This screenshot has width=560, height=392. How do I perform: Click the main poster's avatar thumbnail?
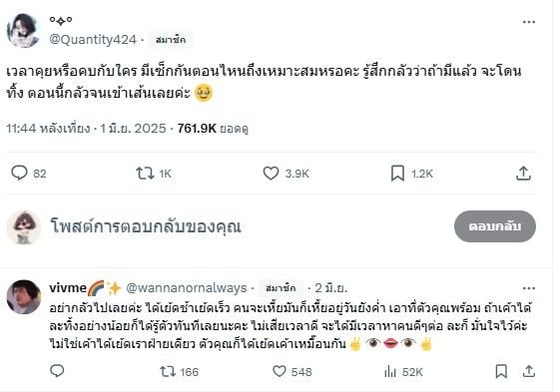(x=23, y=31)
